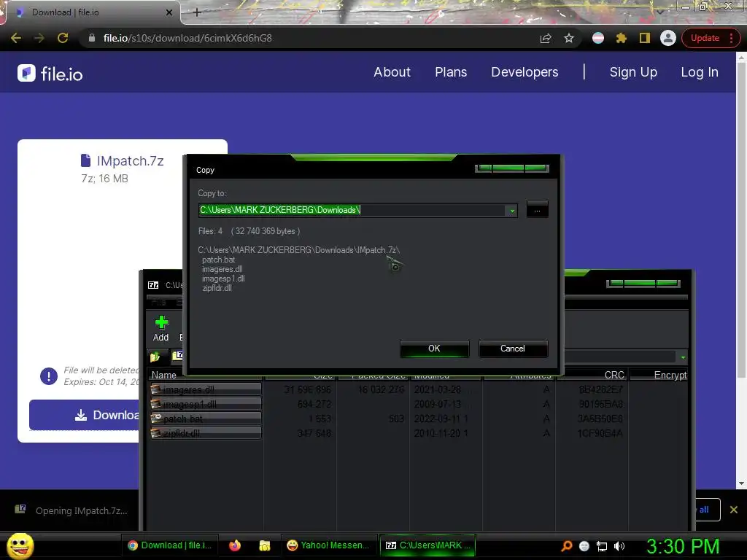Image resolution: width=747 pixels, height=560 pixels.
Task: Click the search tray icon
Action: pos(566,546)
